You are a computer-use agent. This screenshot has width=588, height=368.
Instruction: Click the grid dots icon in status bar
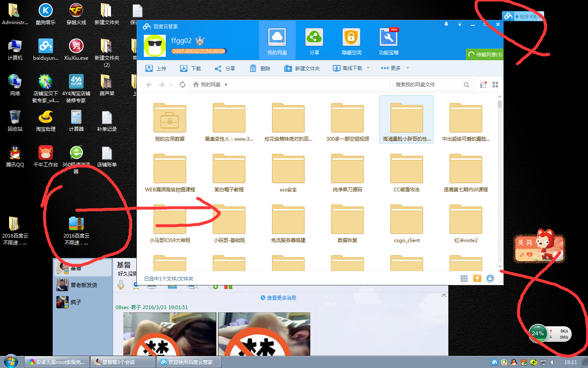point(464,278)
